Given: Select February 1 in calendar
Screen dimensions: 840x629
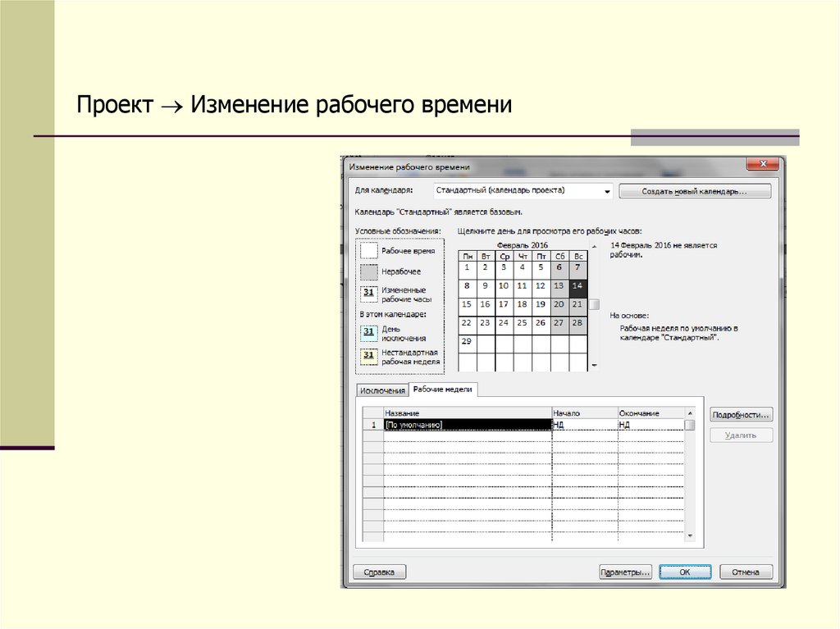Looking at the screenshot, I should tap(467, 268).
